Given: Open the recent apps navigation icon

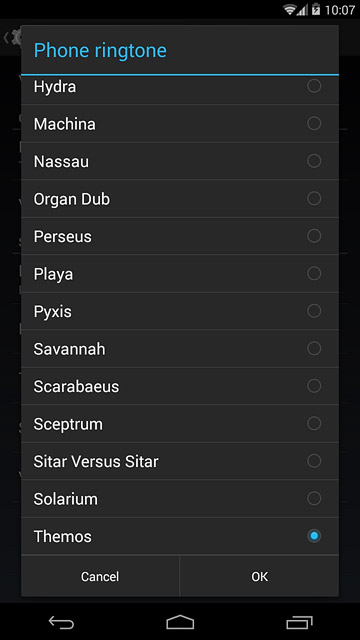Looking at the screenshot, I should pos(299,622).
